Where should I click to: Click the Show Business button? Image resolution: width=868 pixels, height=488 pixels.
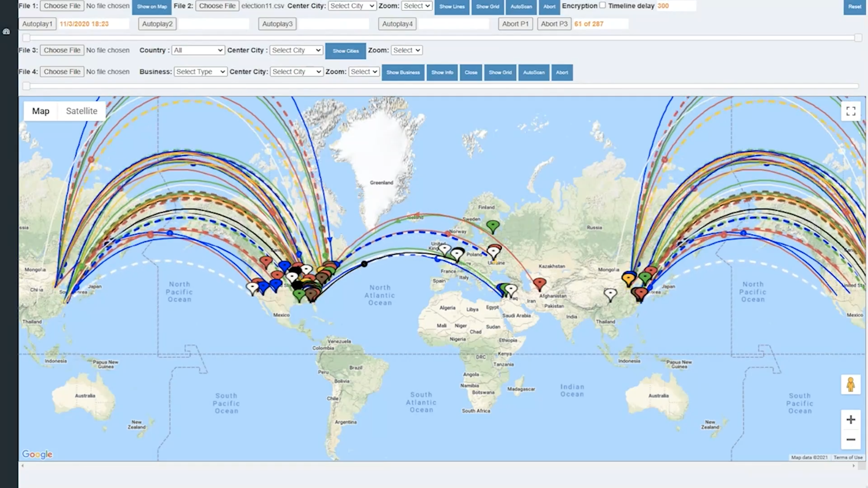(403, 73)
